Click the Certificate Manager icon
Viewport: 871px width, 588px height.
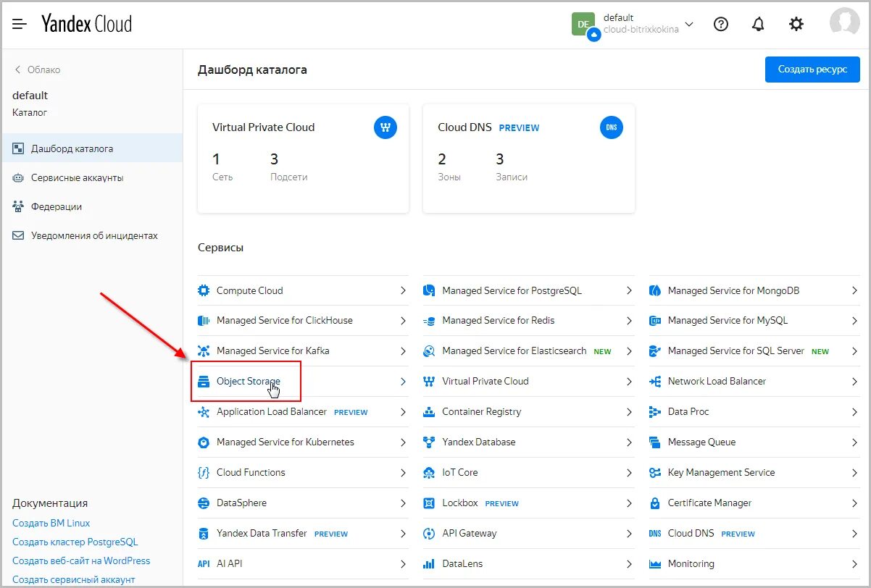click(x=655, y=503)
